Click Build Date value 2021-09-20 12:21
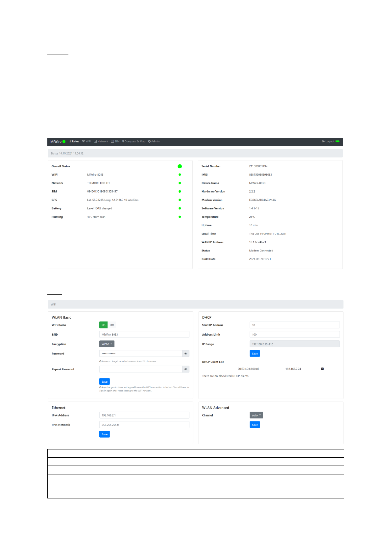This screenshot has height=554, width=392. coord(260,259)
